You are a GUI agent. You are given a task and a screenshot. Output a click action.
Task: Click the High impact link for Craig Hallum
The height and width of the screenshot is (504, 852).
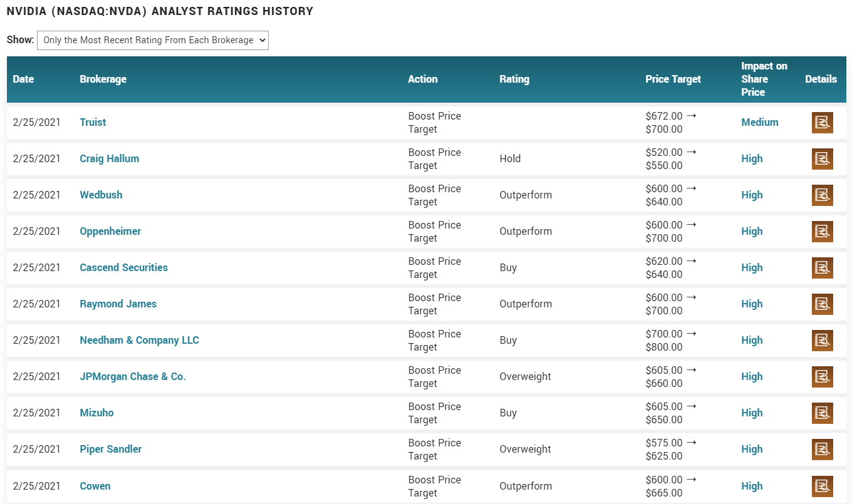click(752, 158)
